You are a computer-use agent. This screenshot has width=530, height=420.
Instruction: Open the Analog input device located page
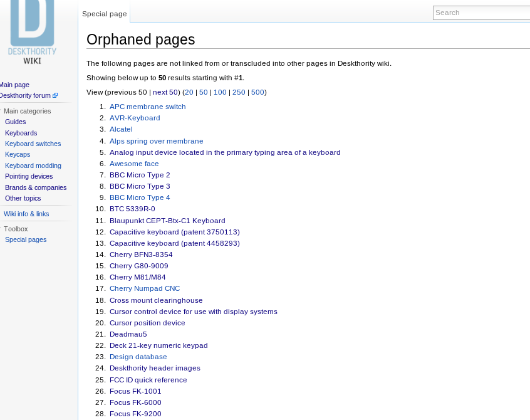pyautogui.click(x=225, y=152)
